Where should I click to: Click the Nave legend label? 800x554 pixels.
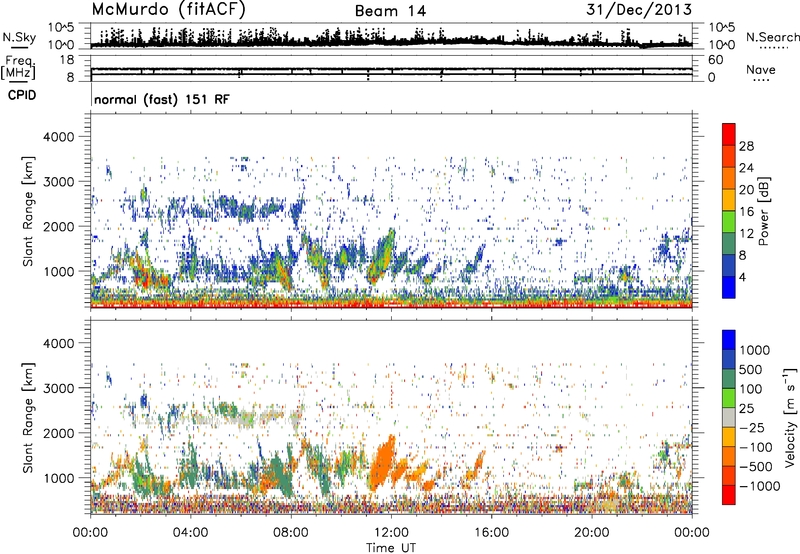point(761,69)
